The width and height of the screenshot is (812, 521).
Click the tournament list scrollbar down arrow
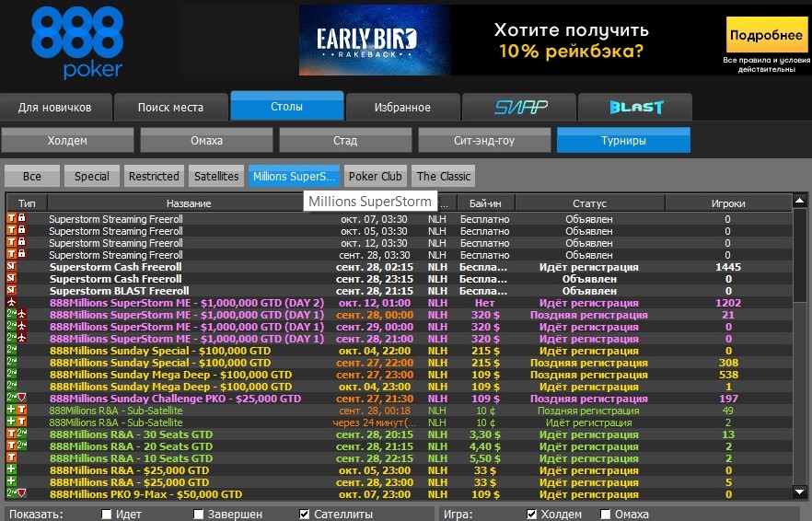[800, 492]
